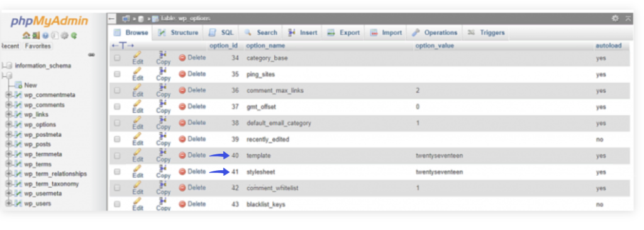644x230 pixels.
Task: Check the recently_edited row checkbox
Action: click(x=117, y=139)
